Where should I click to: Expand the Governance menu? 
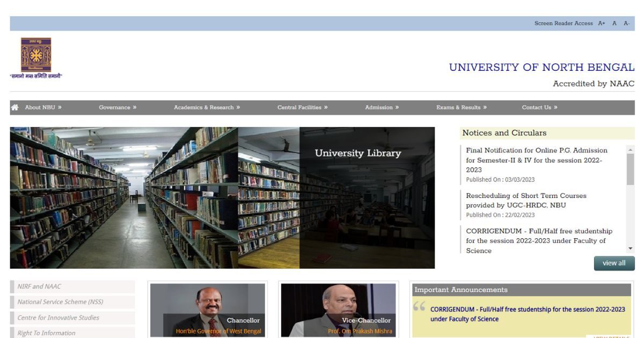click(x=118, y=107)
